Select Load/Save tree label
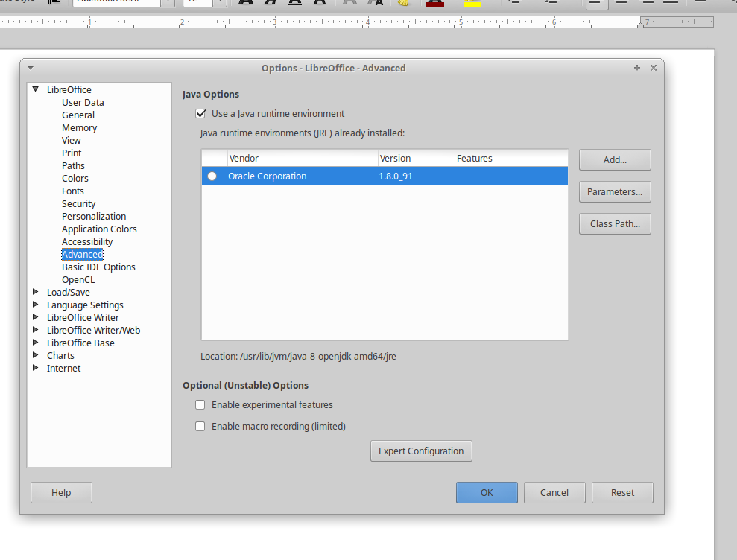Image resolution: width=737 pixels, height=560 pixels. [68, 292]
